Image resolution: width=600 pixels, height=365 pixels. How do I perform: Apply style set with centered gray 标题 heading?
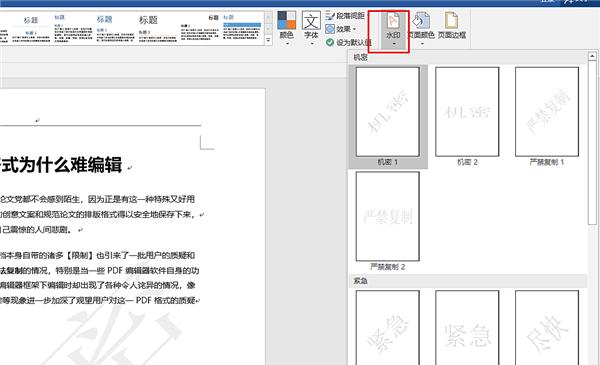point(31,28)
